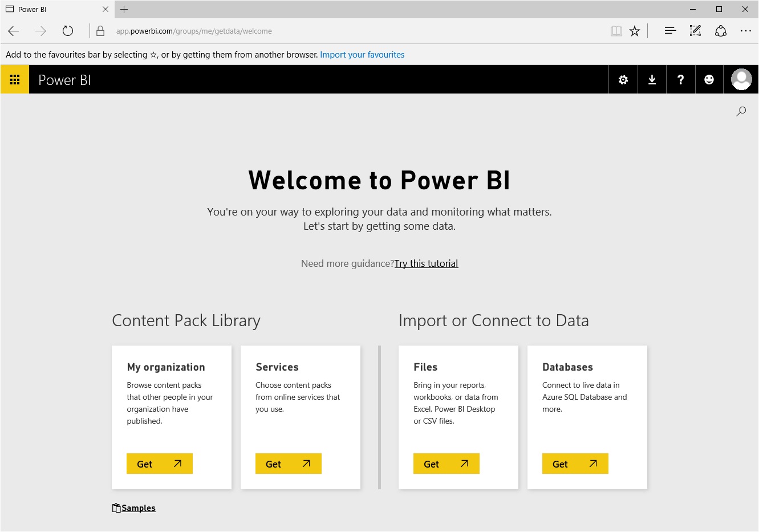Click the browser address bar URL
The image size is (759, 532).
(x=194, y=31)
